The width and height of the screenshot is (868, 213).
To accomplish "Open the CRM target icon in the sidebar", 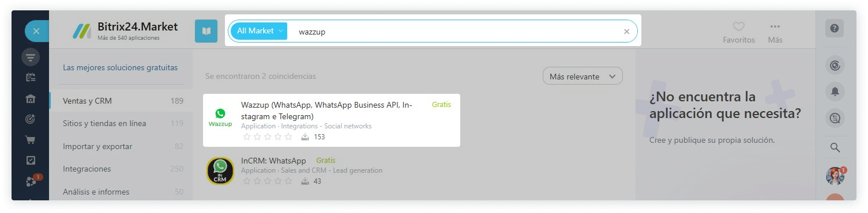I will pyautogui.click(x=31, y=119).
